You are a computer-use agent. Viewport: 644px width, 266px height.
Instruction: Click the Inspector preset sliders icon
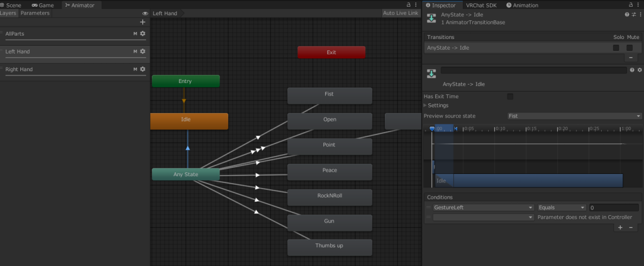pyautogui.click(x=633, y=14)
